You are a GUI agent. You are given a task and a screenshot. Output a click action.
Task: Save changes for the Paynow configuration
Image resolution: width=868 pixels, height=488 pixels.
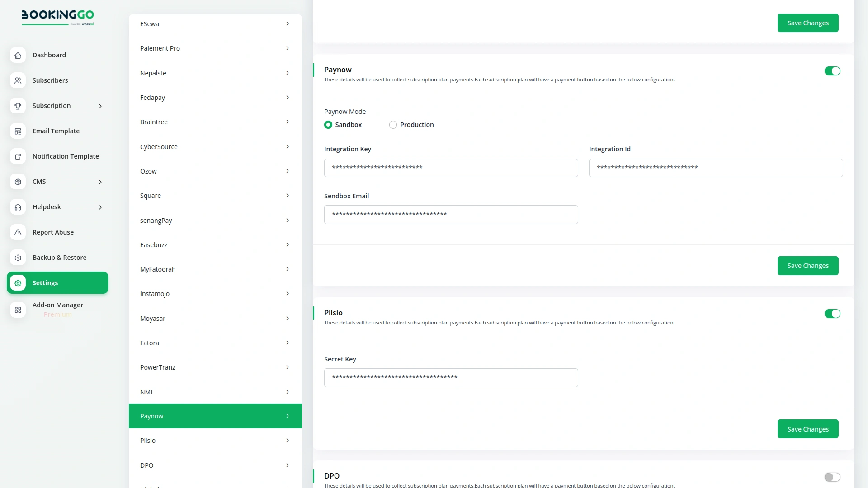coord(808,266)
